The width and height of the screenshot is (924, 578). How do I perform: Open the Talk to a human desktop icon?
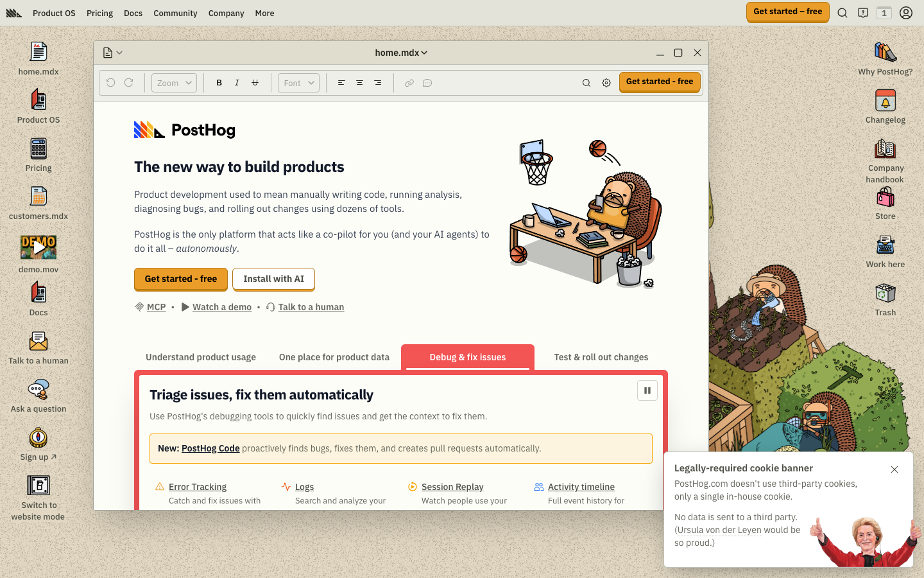[38, 347]
